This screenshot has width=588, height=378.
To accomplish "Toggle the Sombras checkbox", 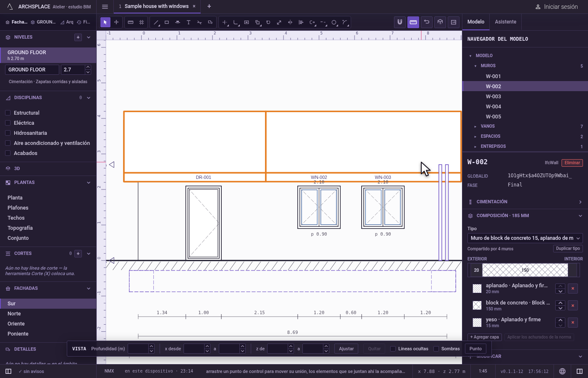I will tap(436, 349).
